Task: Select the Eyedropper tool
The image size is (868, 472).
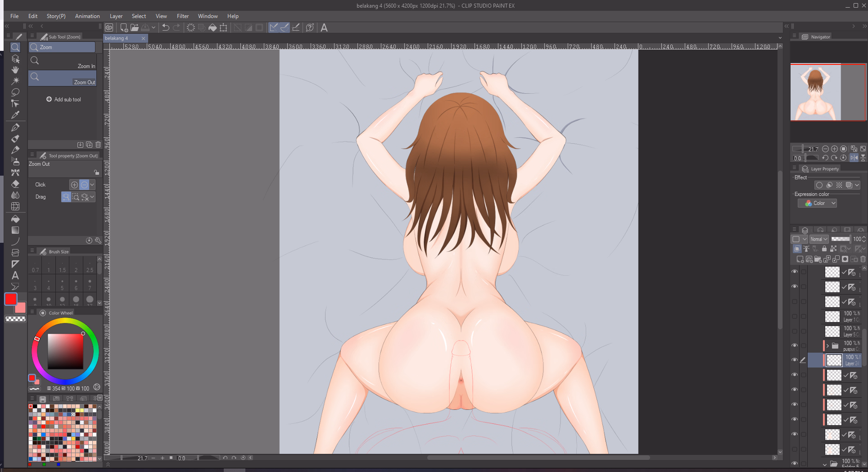Action: click(x=15, y=115)
